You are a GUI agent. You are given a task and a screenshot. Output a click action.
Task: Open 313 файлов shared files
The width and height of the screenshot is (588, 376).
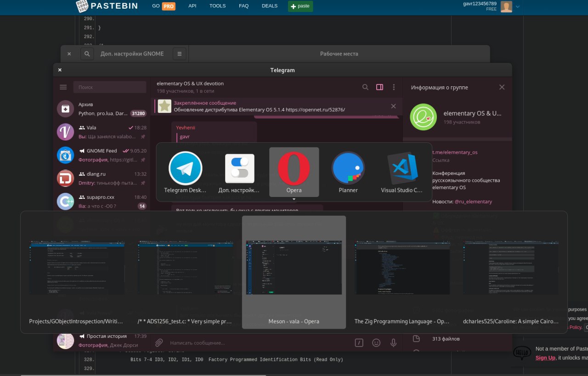point(446,339)
